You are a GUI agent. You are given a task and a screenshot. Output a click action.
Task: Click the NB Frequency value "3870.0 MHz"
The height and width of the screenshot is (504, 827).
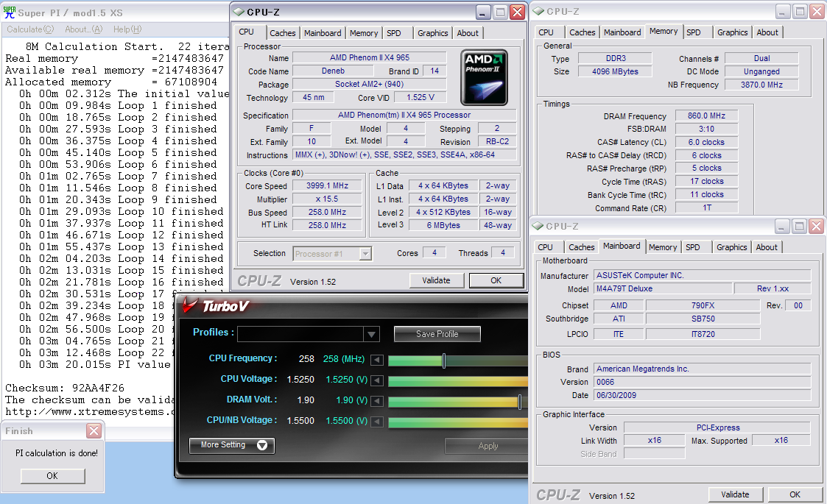click(761, 85)
